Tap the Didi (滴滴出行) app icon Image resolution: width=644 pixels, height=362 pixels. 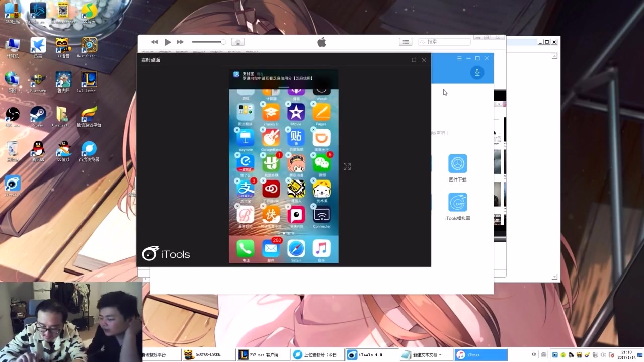pyautogui.click(x=321, y=138)
